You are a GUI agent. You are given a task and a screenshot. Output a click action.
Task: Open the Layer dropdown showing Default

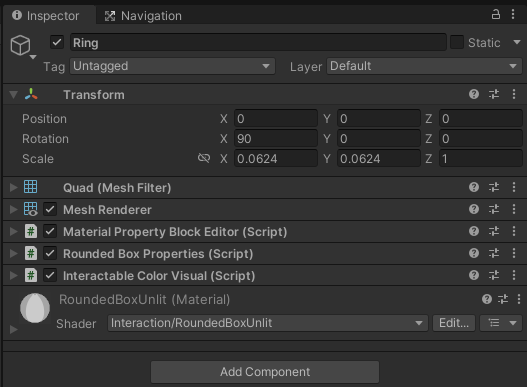[424, 66]
